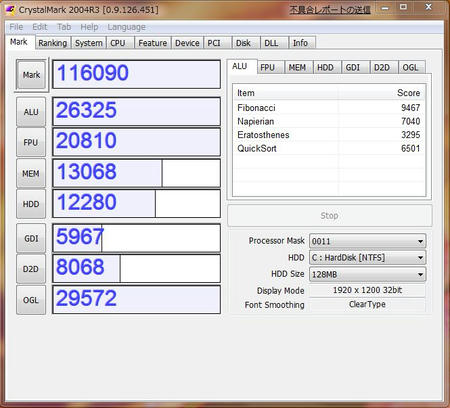
Task: Open the Processor Mask dropdown
Action: [x=367, y=241]
